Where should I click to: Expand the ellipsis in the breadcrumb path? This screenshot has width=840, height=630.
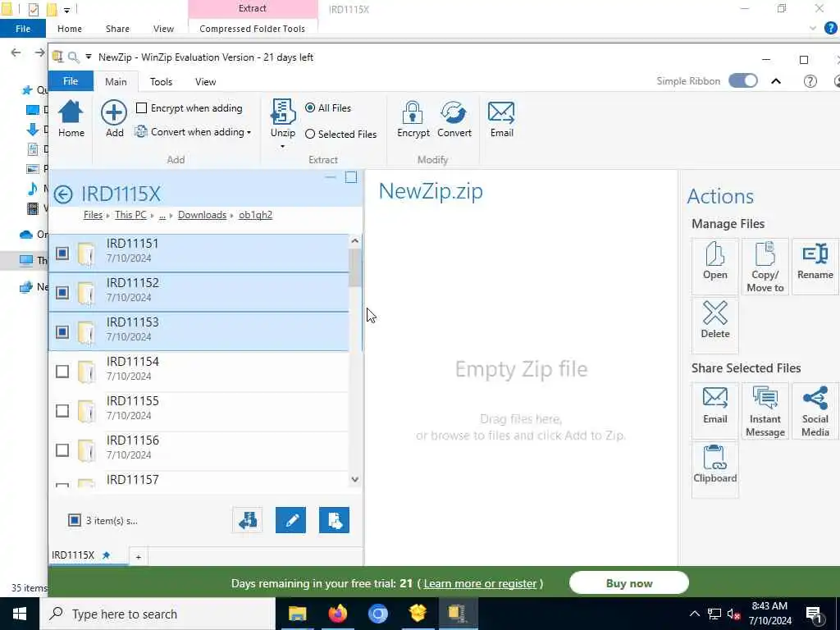[x=162, y=215]
